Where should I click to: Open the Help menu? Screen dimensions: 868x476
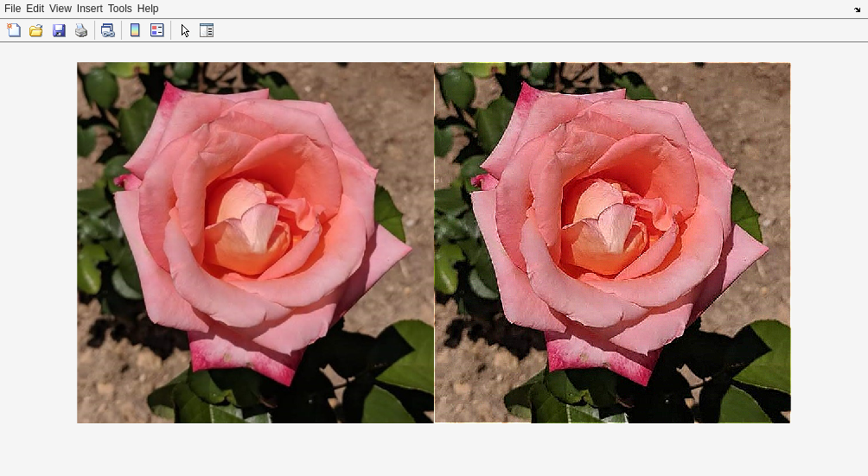(x=148, y=9)
